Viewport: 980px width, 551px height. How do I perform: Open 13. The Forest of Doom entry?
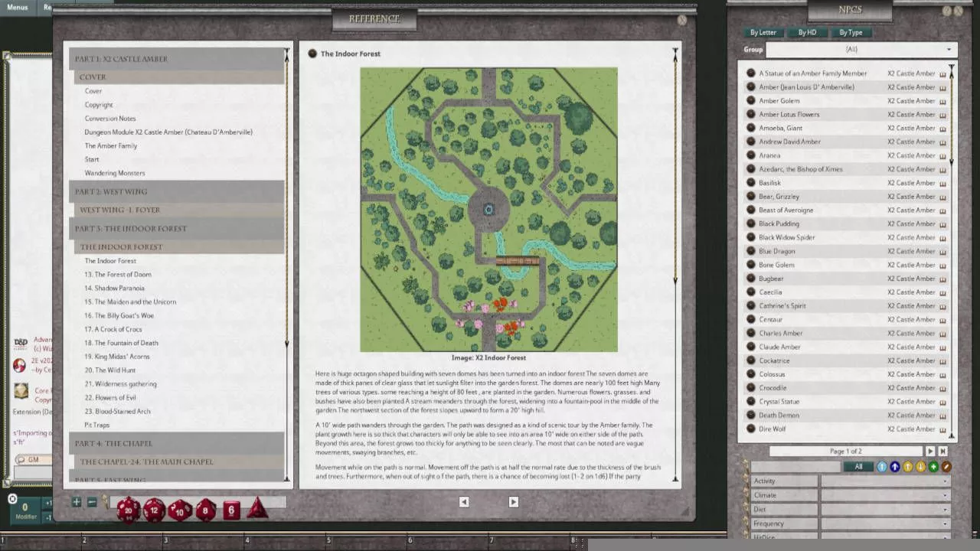[x=118, y=275]
